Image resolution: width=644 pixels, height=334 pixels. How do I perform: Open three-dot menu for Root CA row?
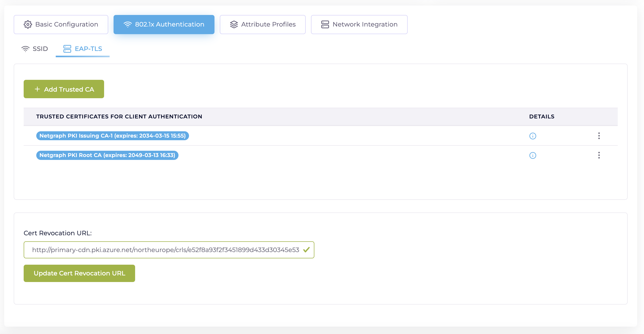(x=599, y=155)
